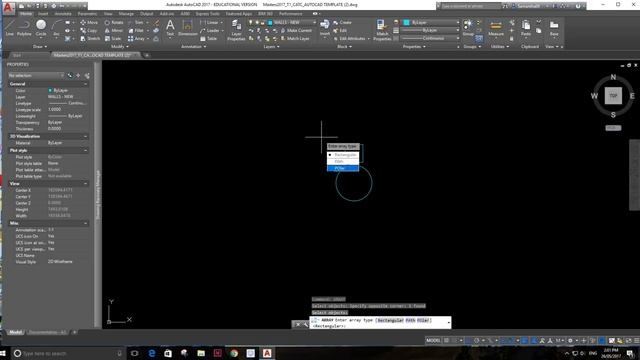Toggle grid display in status bar
This screenshot has height=360, width=640.
[447, 340]
